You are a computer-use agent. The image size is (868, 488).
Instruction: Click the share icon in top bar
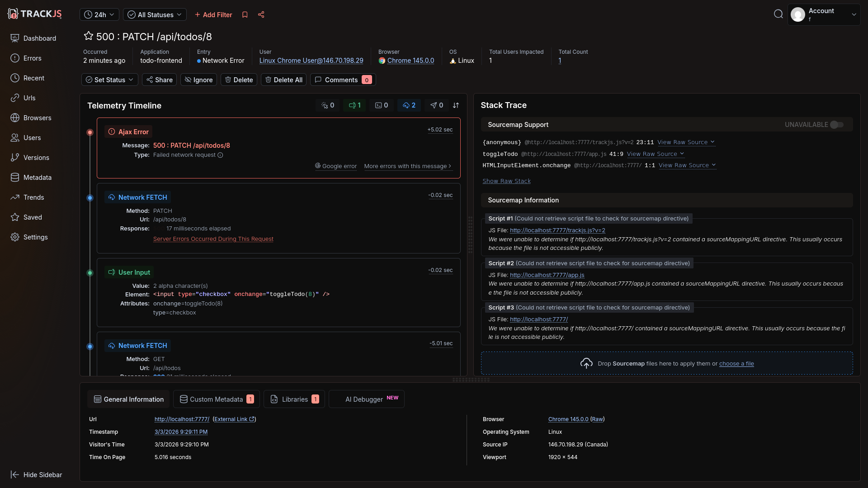pyautogui.click(x=261, y=15)
